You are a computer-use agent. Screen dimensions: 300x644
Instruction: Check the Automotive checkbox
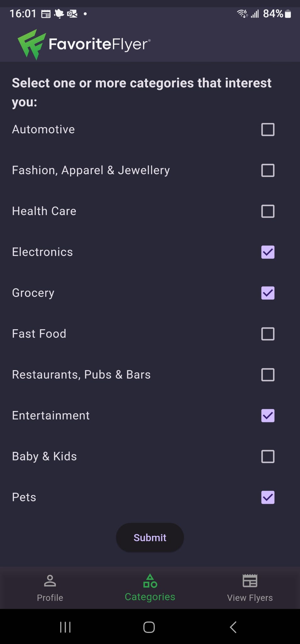pos(268,130)
